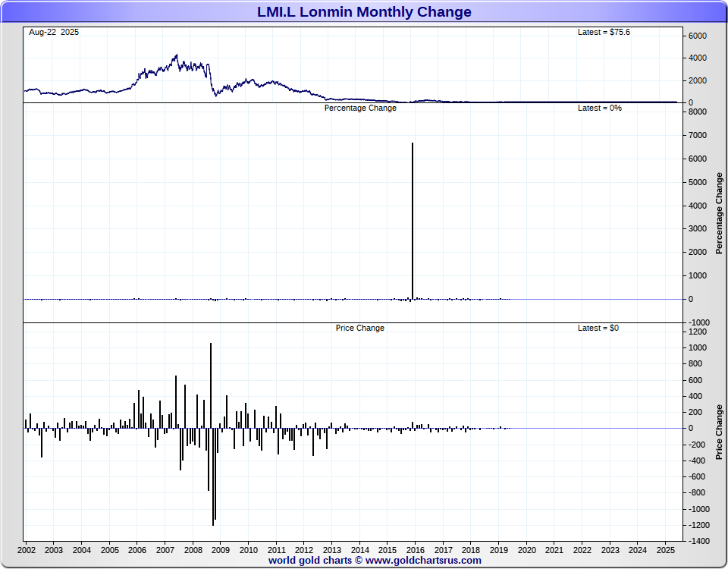Click the 7000 tick on percentage axis
Viewport: 728px width, 569px height.
(x=698, y=135)
